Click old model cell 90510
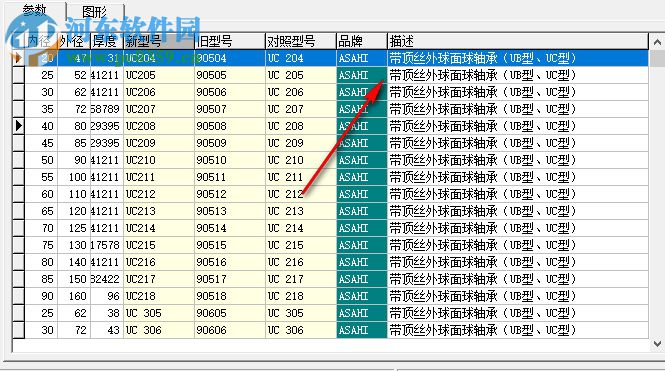This screenshot has width=665, height=371. click(230, 160)
